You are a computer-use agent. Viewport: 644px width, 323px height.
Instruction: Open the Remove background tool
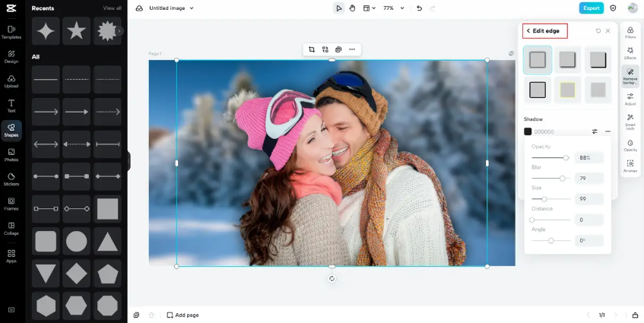click(630, 76)
